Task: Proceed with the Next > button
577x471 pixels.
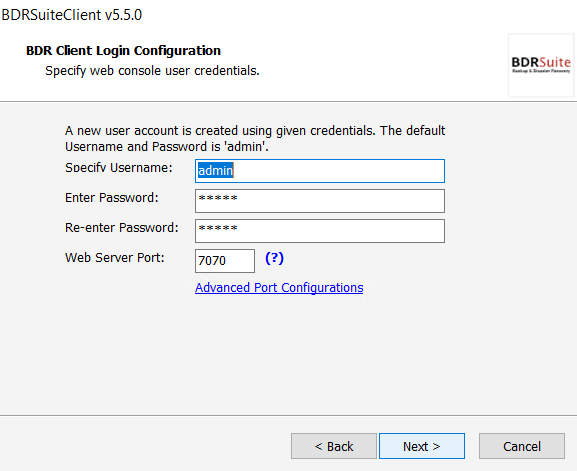Action: (422, 446)
